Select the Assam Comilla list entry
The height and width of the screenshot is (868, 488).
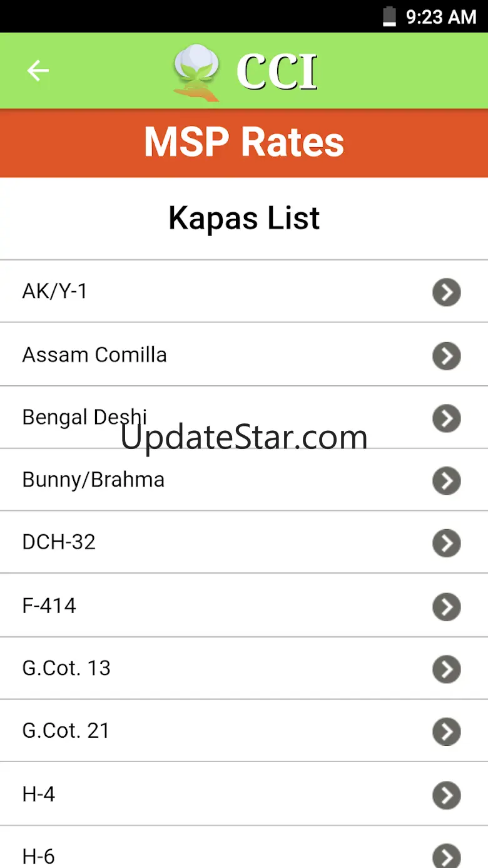point(244,354)
